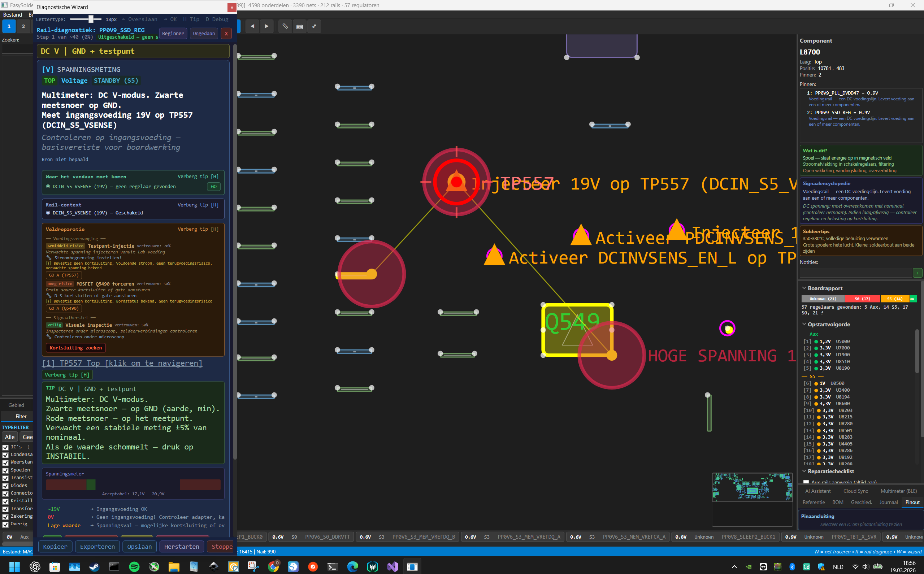Collapse the Opstartvolgorde section
Image resolution: width=924 pixels, height=574 pixels.
[804, 324]
